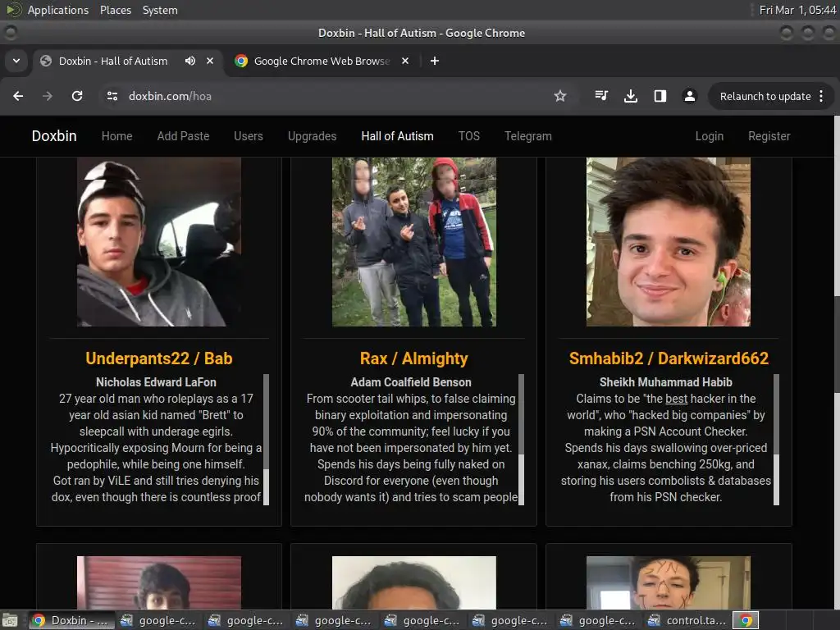Toggle the Chrome side panel icon
840x630 pixels.
[x=660, y=96]
